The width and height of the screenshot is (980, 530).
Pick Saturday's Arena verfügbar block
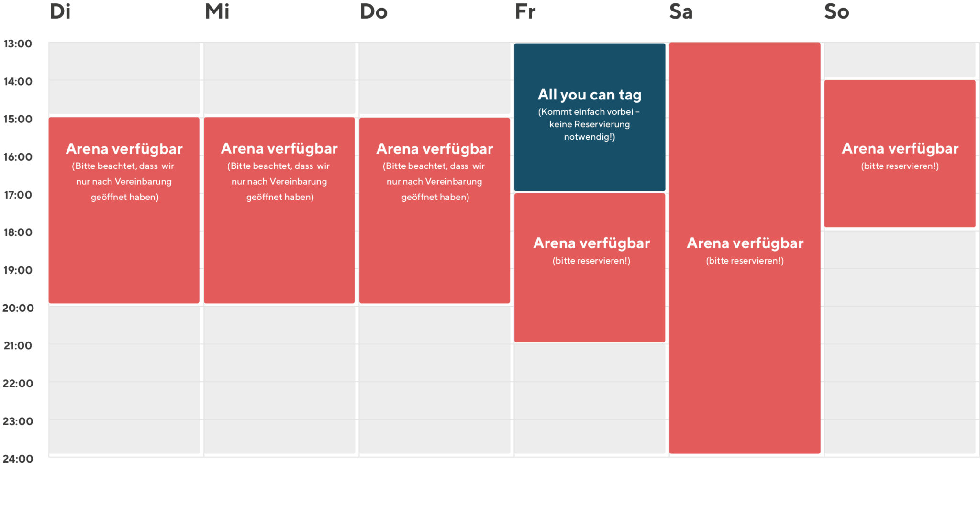(x=745, y=248)
